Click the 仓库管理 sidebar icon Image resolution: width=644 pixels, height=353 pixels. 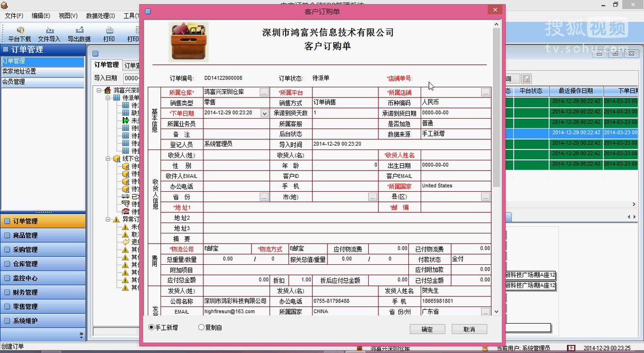(x=7, y=264)
